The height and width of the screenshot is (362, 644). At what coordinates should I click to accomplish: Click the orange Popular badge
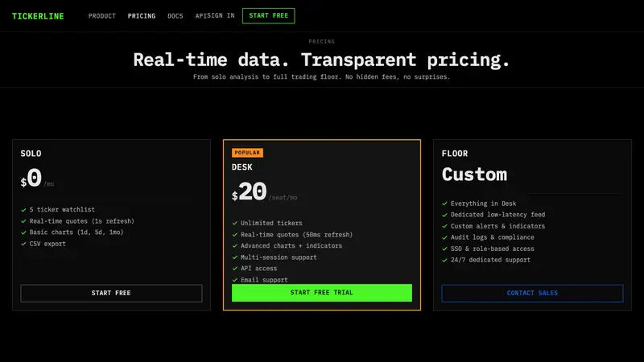click(x=247, y=153)
